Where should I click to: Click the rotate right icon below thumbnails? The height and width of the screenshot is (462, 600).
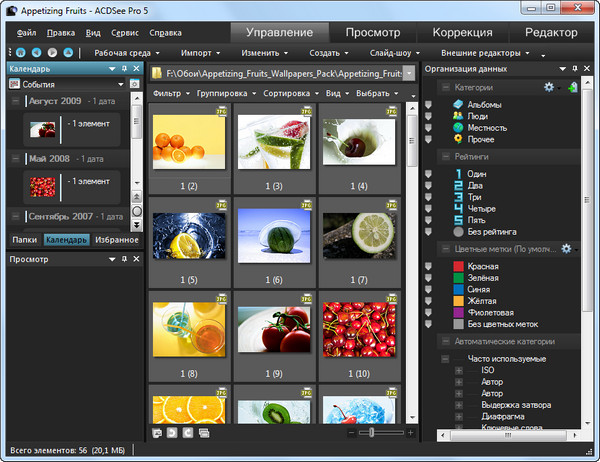point(187,432)
